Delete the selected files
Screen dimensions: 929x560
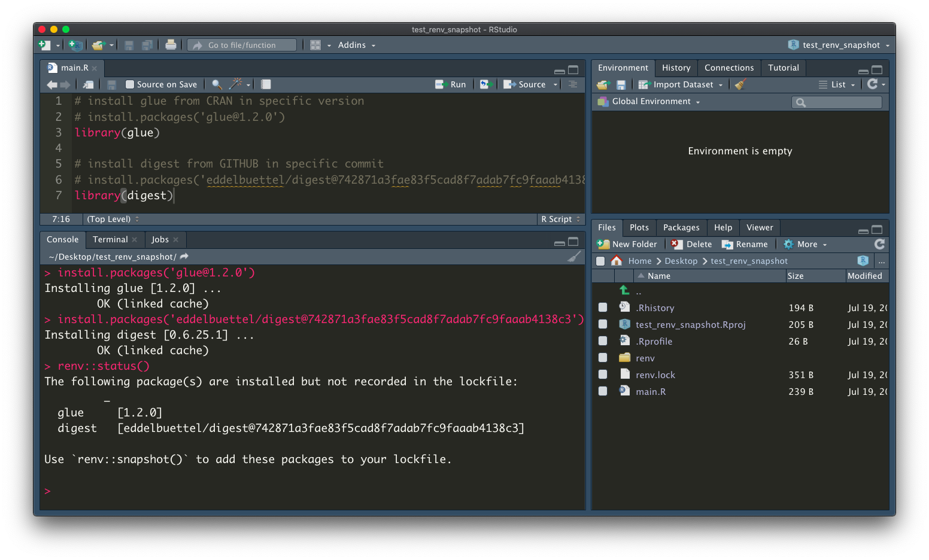click(x=691, y=244)
